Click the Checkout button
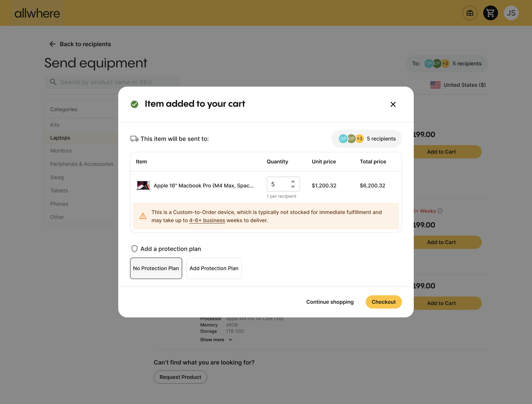 coord(383,302)
